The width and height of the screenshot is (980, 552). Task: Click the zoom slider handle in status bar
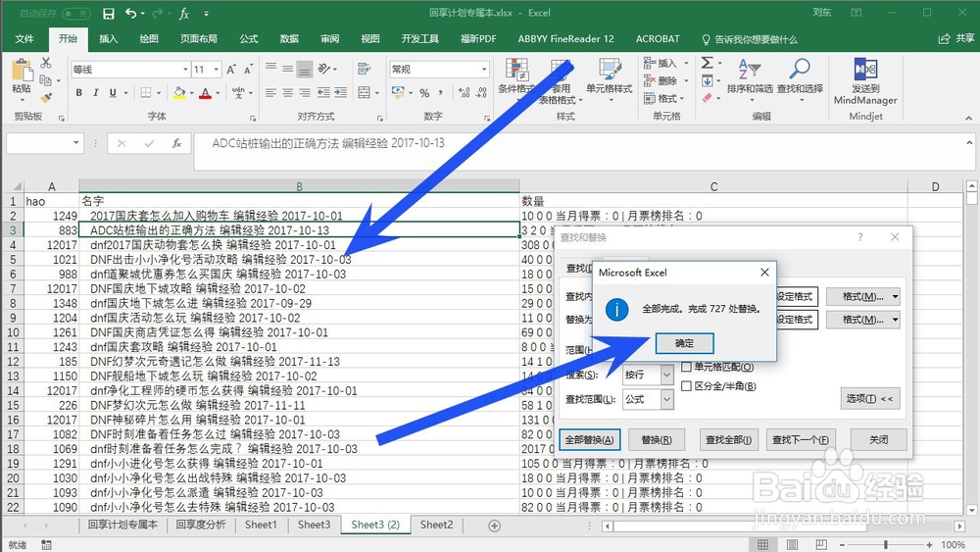pyautogui.click(x=886, y=545)
